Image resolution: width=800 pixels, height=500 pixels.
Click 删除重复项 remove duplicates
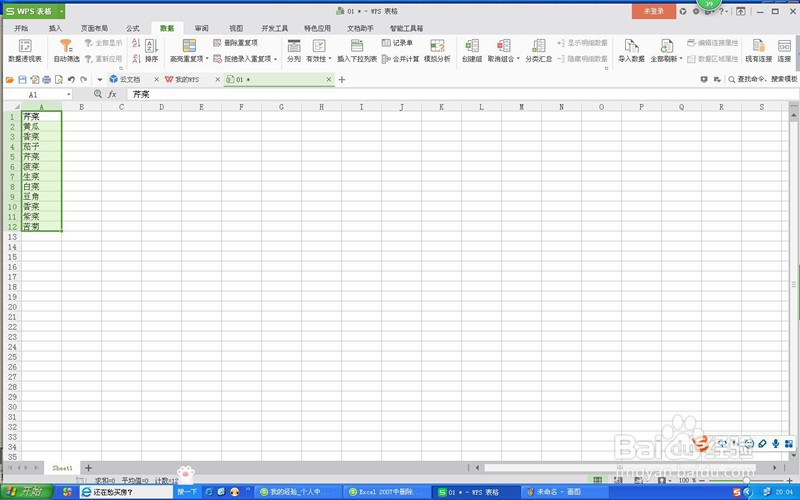(x=236, y=43)
